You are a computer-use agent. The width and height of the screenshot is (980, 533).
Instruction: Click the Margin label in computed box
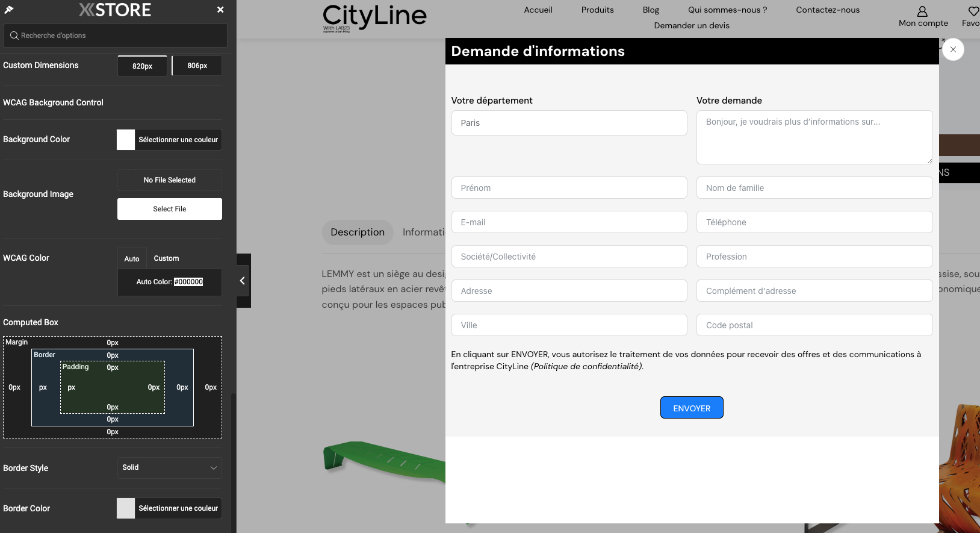click(x=17, y=342)
